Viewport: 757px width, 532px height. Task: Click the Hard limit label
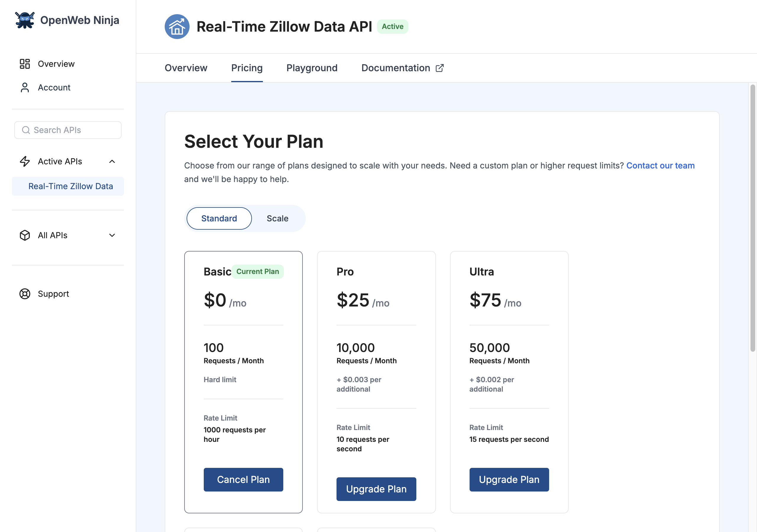(x=220, y=379)
